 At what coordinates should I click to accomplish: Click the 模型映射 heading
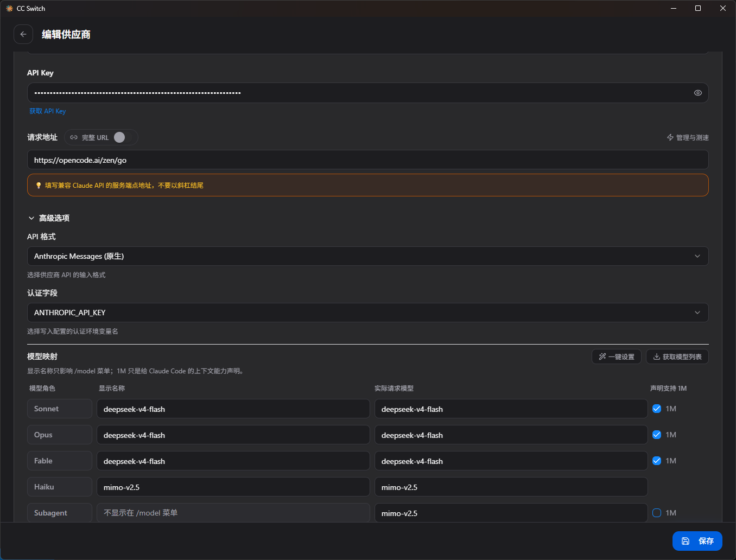(x=42, y=357)
